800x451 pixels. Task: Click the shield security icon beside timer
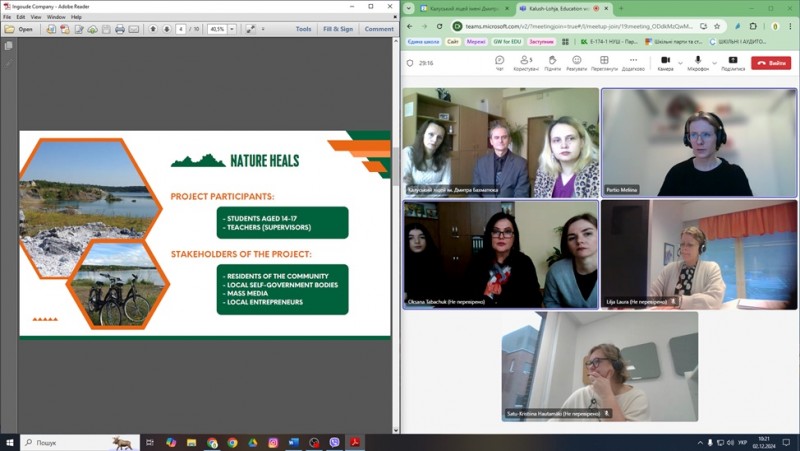410,63
